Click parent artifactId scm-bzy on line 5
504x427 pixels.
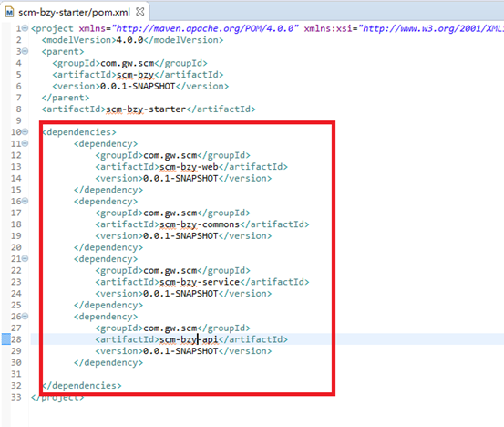(x=135, y=75)
